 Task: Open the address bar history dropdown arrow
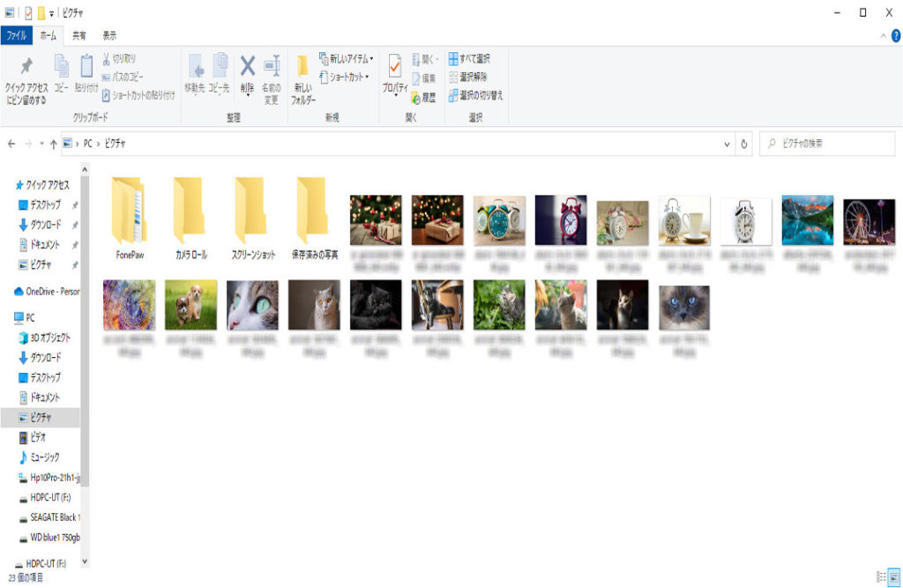click(727, 144)
